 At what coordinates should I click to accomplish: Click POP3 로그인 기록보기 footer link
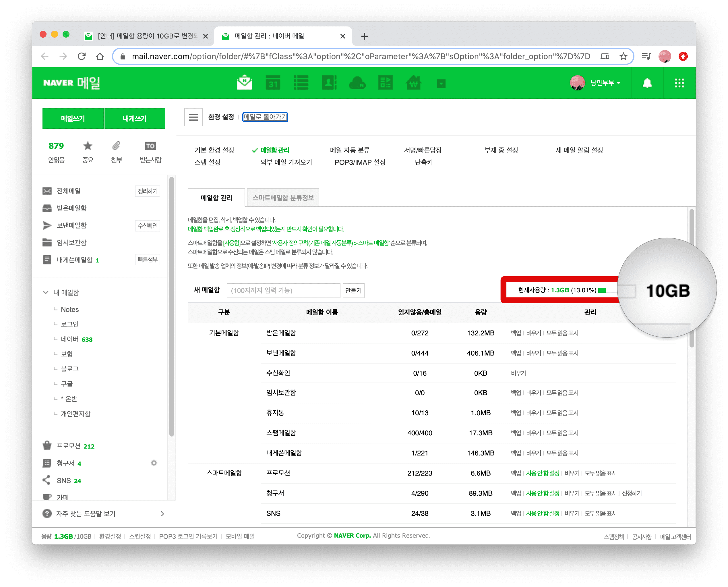(188, 536)
